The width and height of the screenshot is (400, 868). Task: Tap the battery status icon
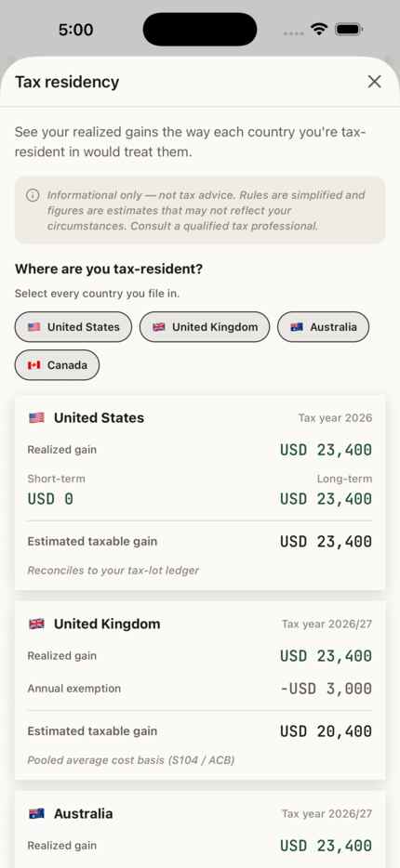349,30
